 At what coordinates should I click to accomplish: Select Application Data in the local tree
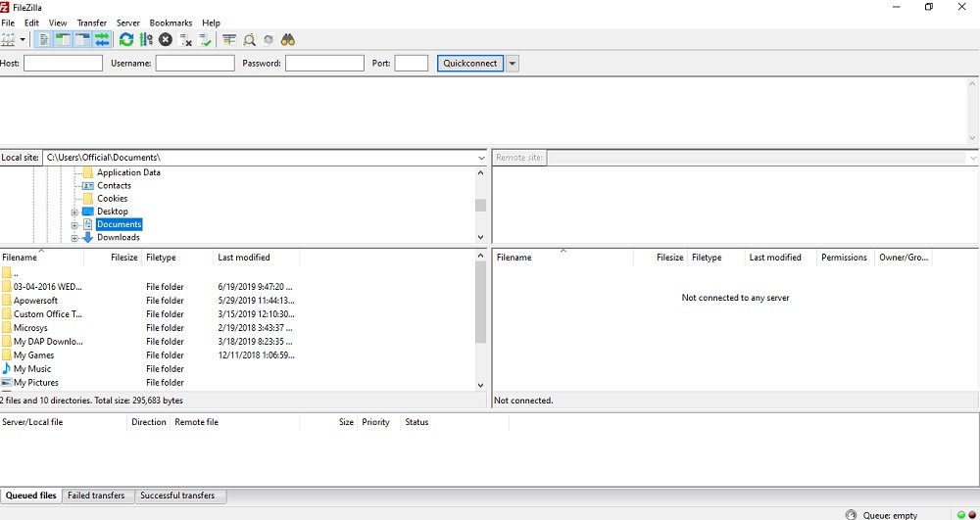[x=128, y=172]
